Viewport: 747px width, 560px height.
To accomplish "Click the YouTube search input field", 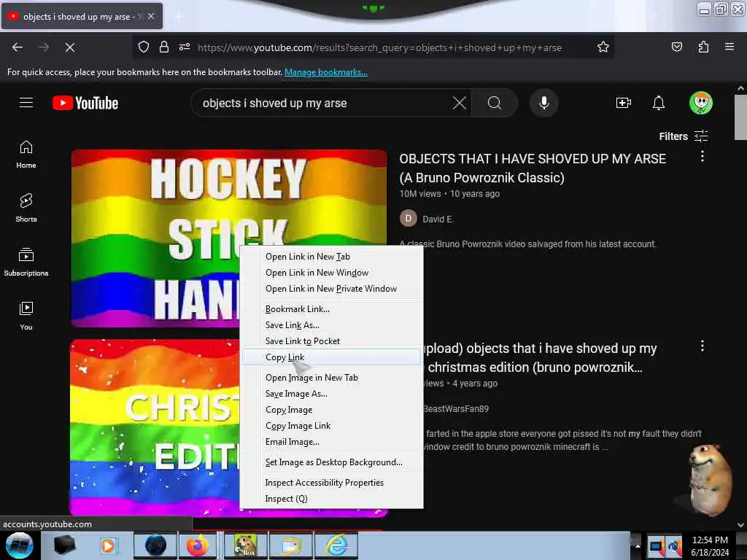I will (324, 103).
